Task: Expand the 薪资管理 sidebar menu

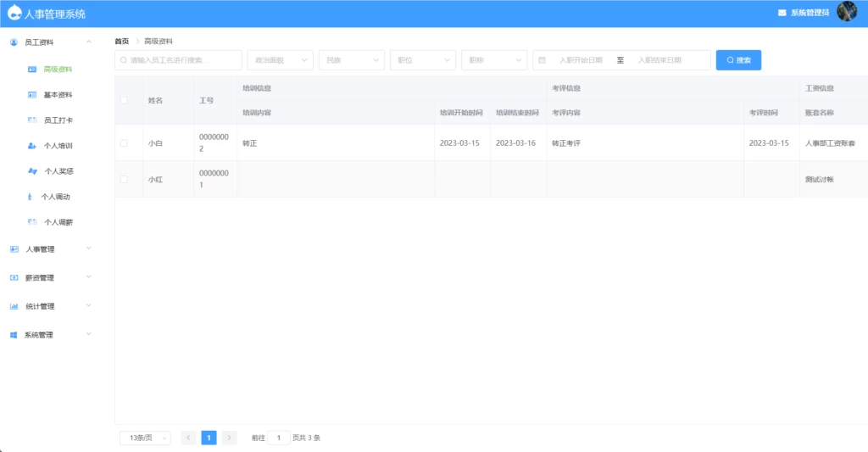Action: (x=49, y=277)
